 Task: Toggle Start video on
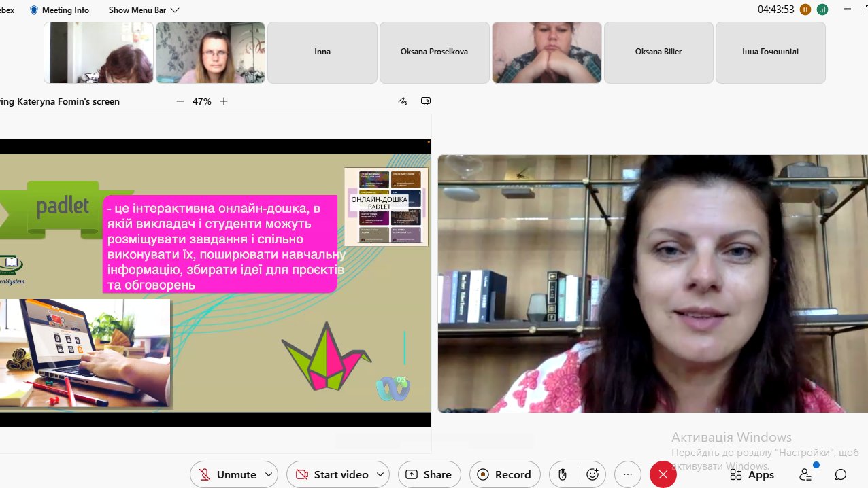[x=332, y=474]
